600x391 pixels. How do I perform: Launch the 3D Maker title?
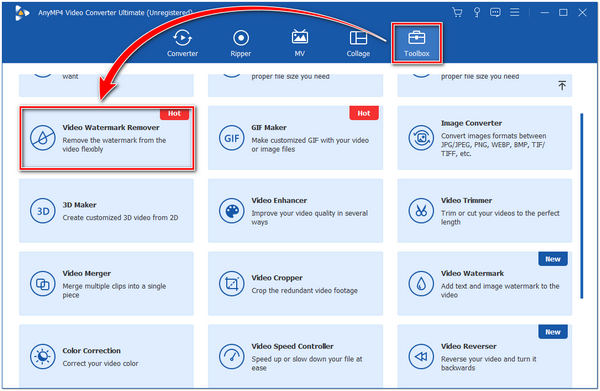click(79, 205)
